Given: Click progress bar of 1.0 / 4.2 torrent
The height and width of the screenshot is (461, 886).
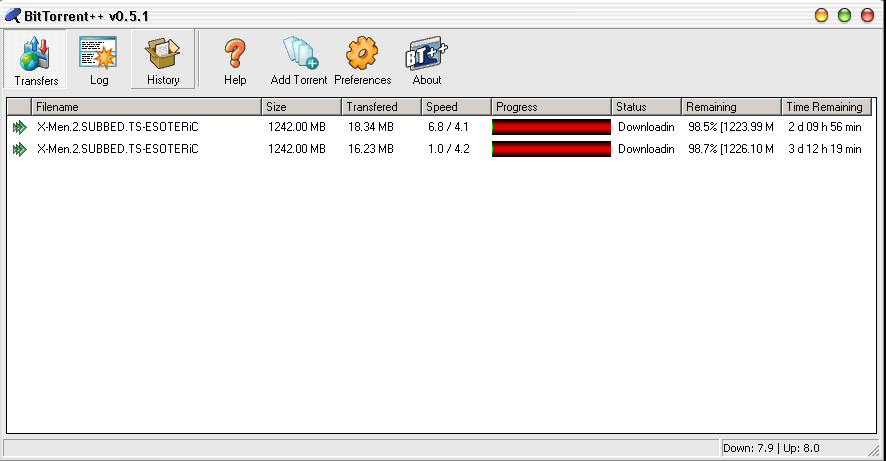Looking at the screenshot, I should click(551, 149).
